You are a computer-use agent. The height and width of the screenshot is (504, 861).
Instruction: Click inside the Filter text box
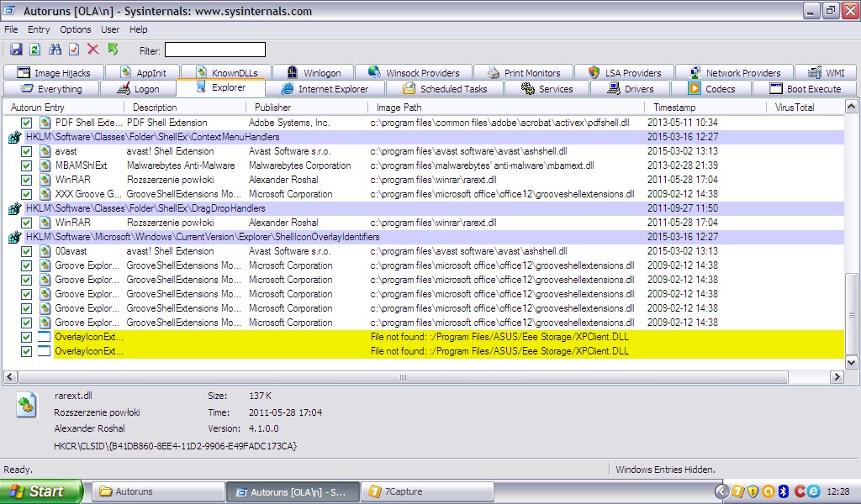coord(215,50)
